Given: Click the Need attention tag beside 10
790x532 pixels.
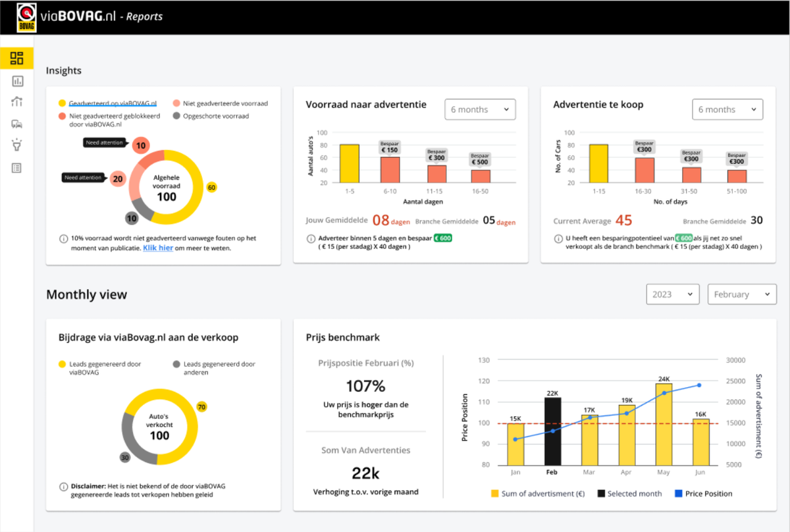Looking at the screenshot, I should coord(105,142).
